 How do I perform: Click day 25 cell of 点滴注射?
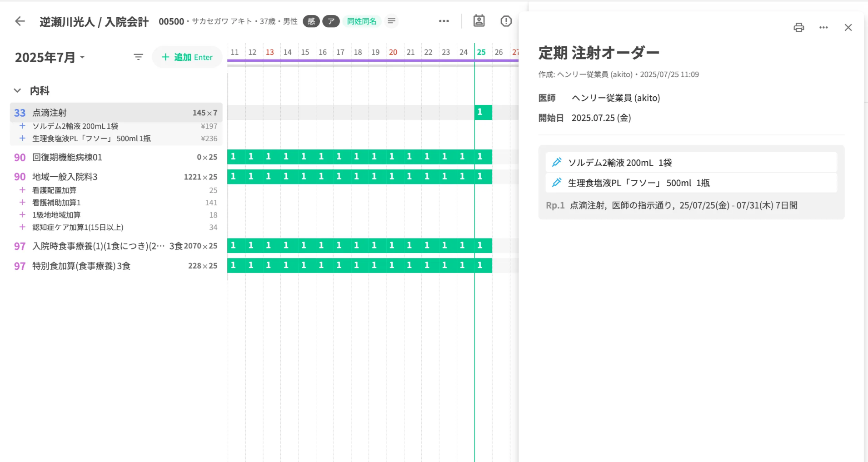click(x=483, y=112)
